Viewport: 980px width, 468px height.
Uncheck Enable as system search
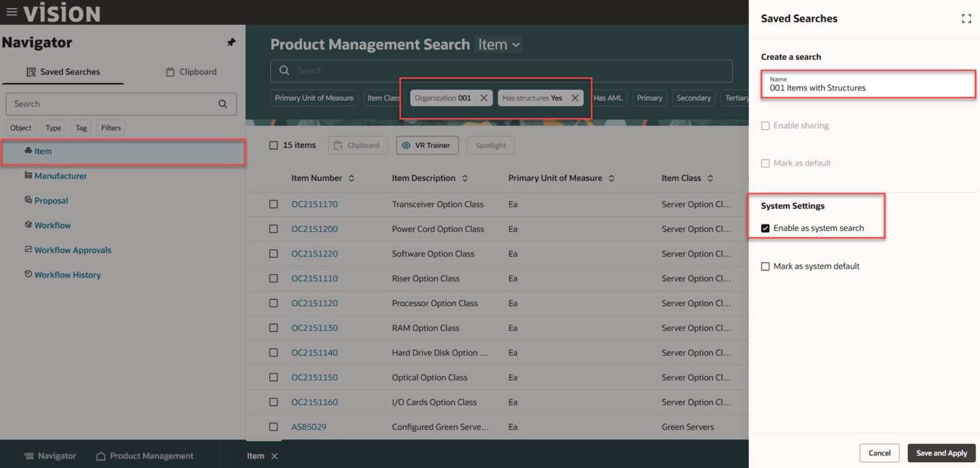click(x=765, y=228)
